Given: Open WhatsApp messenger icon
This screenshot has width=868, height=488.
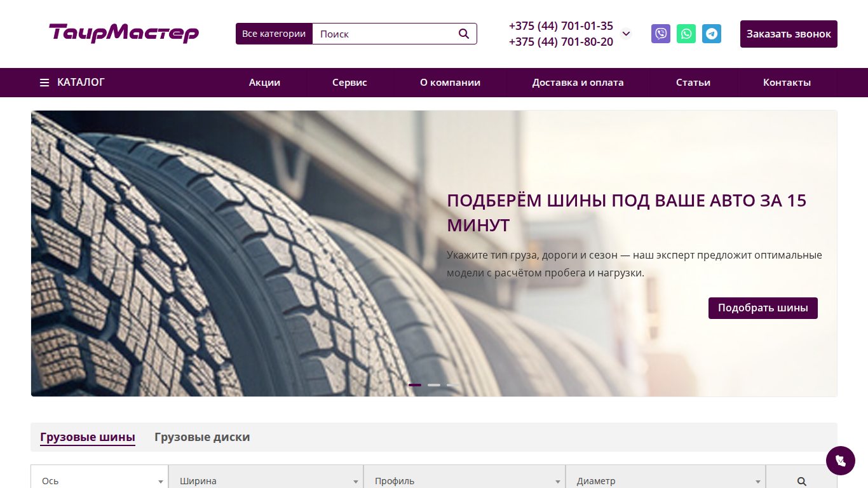Looking at the screenshot, I should pos(686,34).
